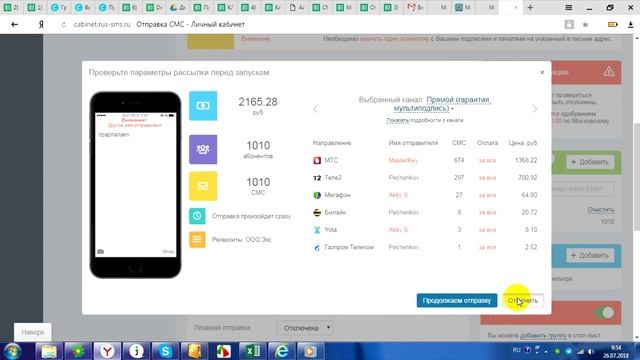
Task: Click the bookmark star icon in address bar
Action: pyautogui.click(x=585, y=24)
